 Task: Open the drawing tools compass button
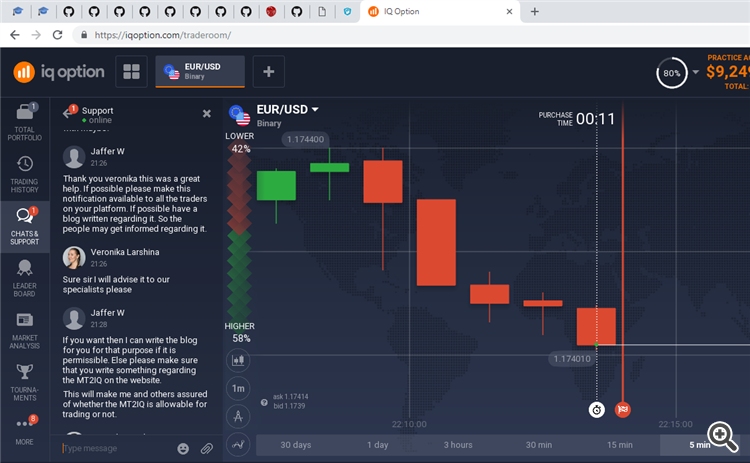[238, 417]
